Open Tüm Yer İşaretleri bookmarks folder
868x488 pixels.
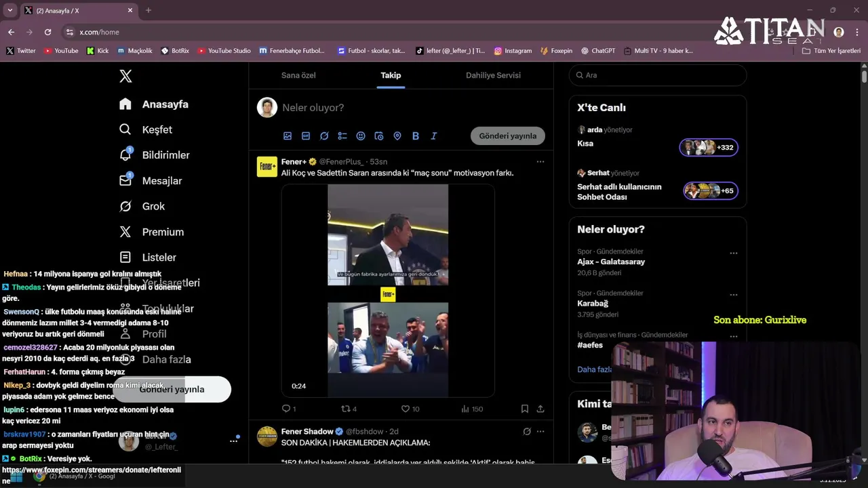(831, 51)
